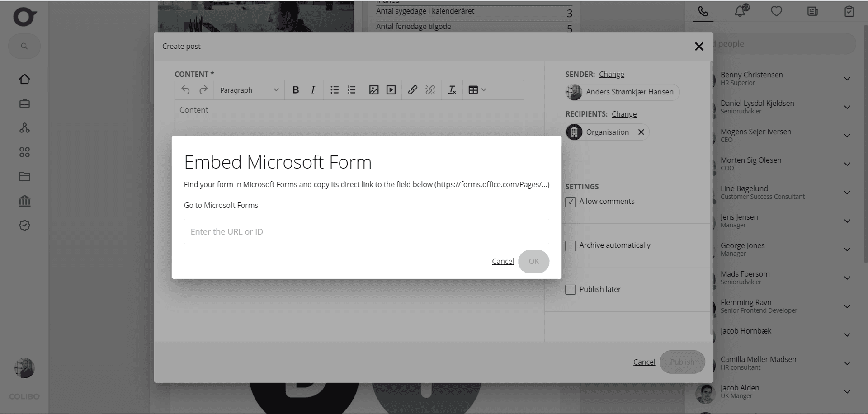
Task: Expand Mogens Sejer Iversen's entry
Action: (847, 136)
